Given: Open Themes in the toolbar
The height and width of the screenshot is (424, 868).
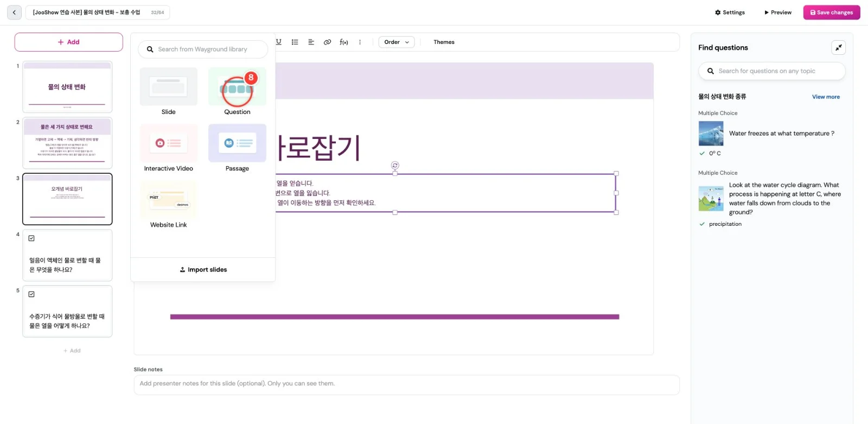Looking at the screenshot, I should coord(444,42).
